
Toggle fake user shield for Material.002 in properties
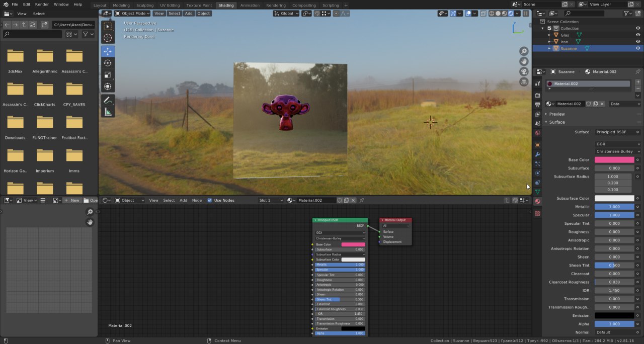point(588,104)
